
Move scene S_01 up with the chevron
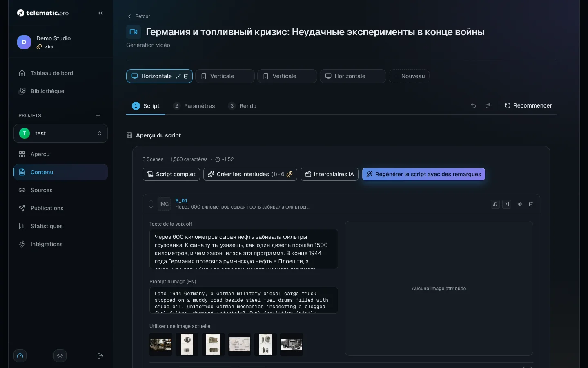pyautogui.click(x=151, y=201)
